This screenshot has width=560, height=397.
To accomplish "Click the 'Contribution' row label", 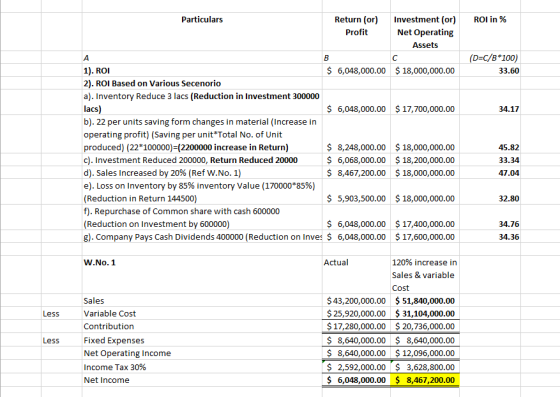I will [x=109, y=326].
